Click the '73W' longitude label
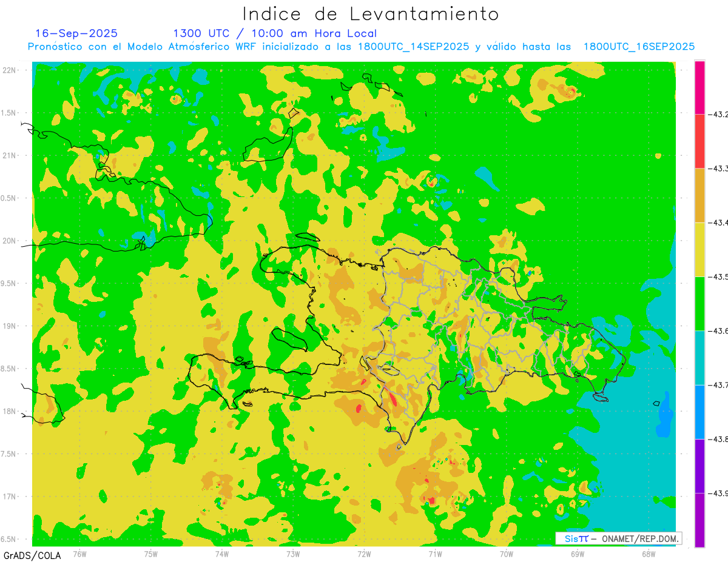Screen dimensions: 728x562 click(293, 554)
